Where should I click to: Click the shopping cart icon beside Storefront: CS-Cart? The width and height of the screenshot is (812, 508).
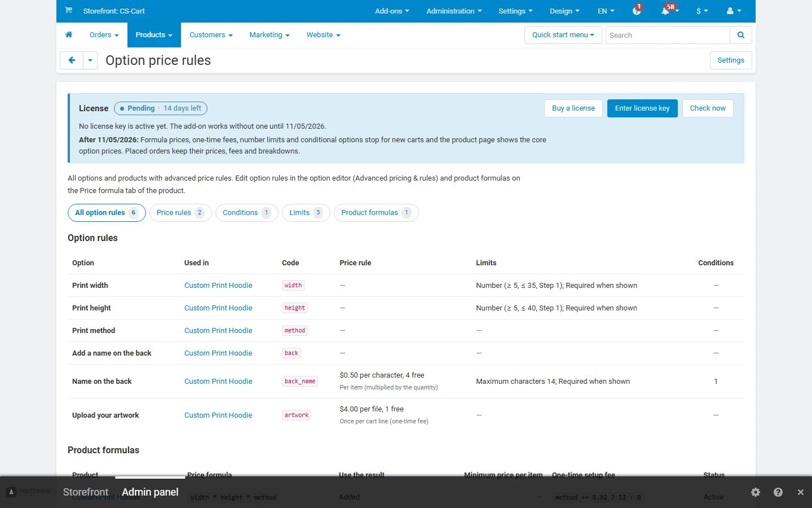tap(68, 10)
